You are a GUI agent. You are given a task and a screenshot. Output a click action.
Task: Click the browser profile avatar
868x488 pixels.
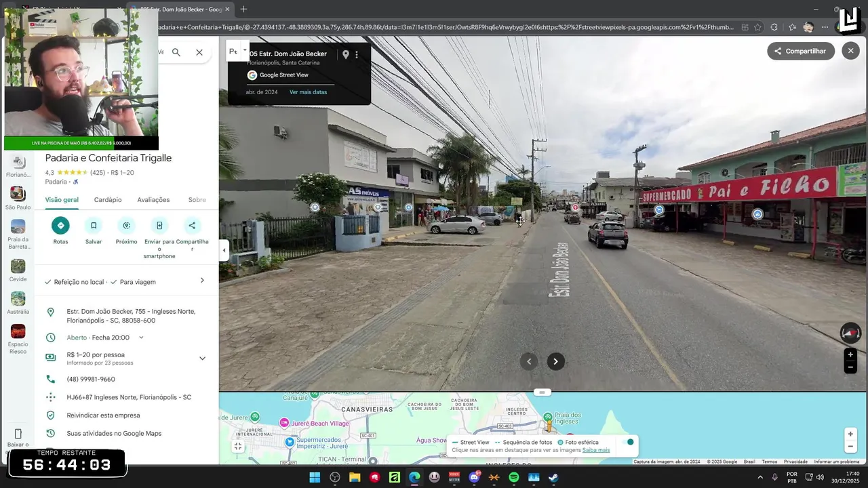tap(808, 27)
